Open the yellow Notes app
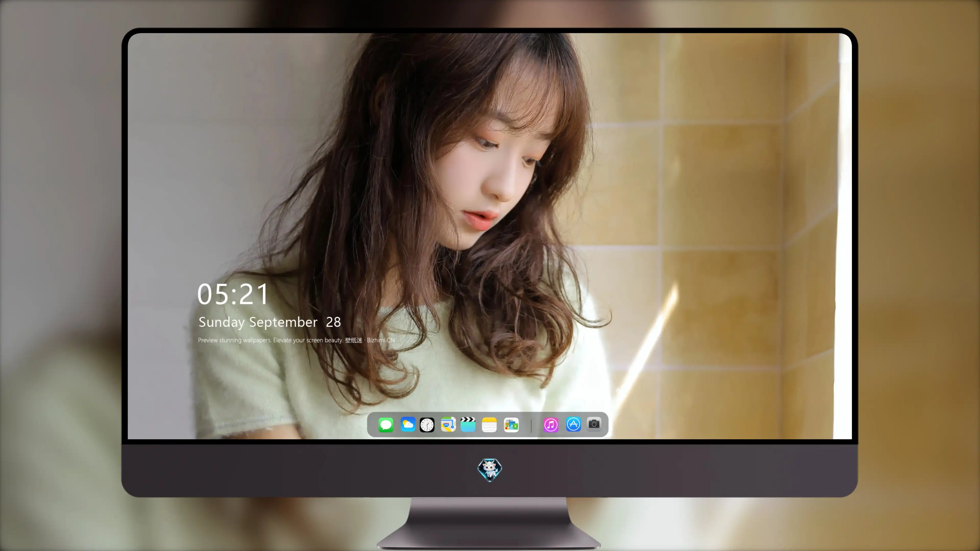Screen dimensions: 980x551 489,424
